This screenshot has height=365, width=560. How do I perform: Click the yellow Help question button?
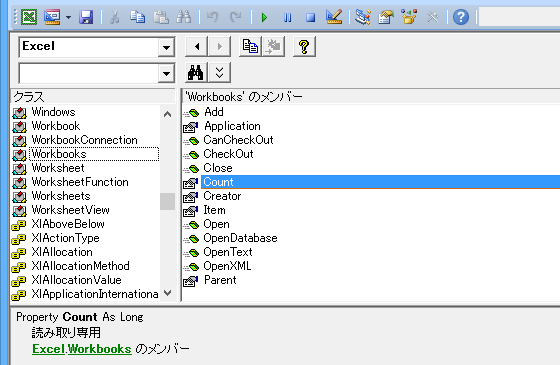[304, 46]
